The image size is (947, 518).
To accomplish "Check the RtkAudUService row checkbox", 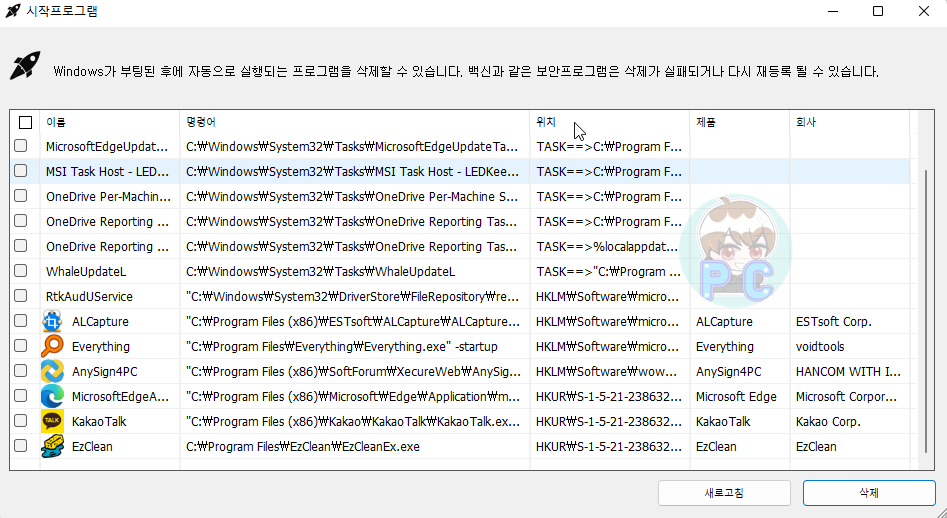I will 21,296.
